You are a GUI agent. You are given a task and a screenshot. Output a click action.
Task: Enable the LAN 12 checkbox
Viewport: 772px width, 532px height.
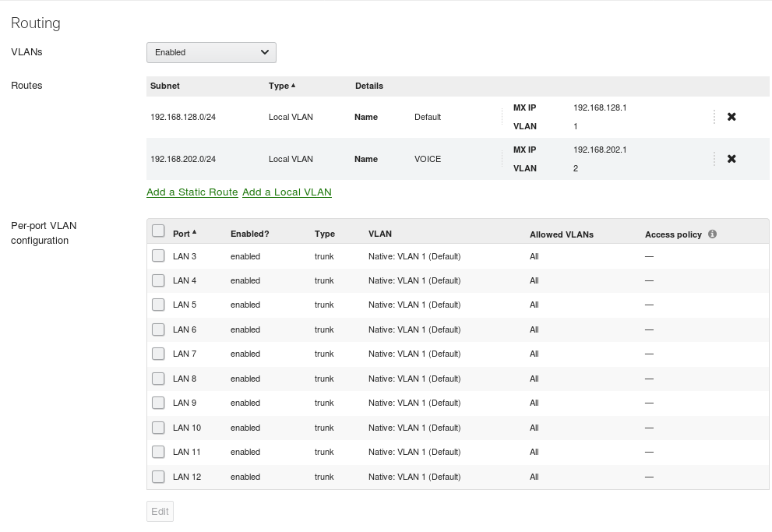(x=158, y=477)
